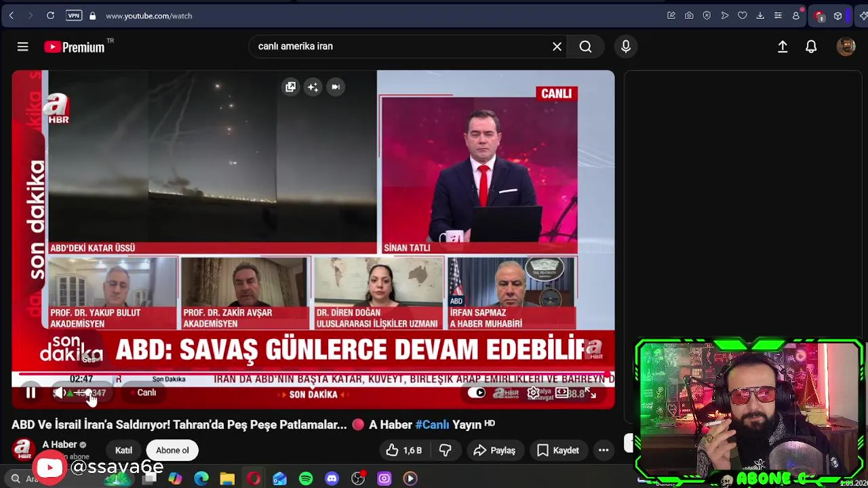Viewport: 868px width, 488px height.
Task: Open the edit/note pencil icon in toolbar
Action: (671, 16)
